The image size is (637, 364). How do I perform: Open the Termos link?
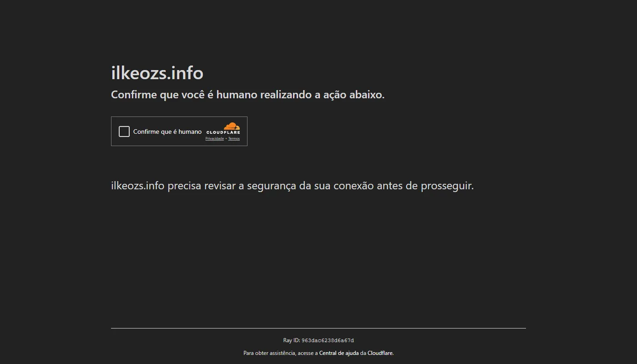234,139
